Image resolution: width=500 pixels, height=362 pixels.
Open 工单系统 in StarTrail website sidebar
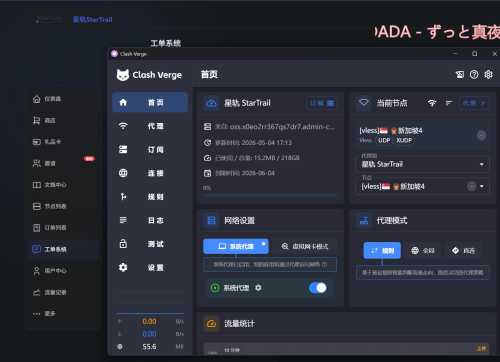coord(63,249)
